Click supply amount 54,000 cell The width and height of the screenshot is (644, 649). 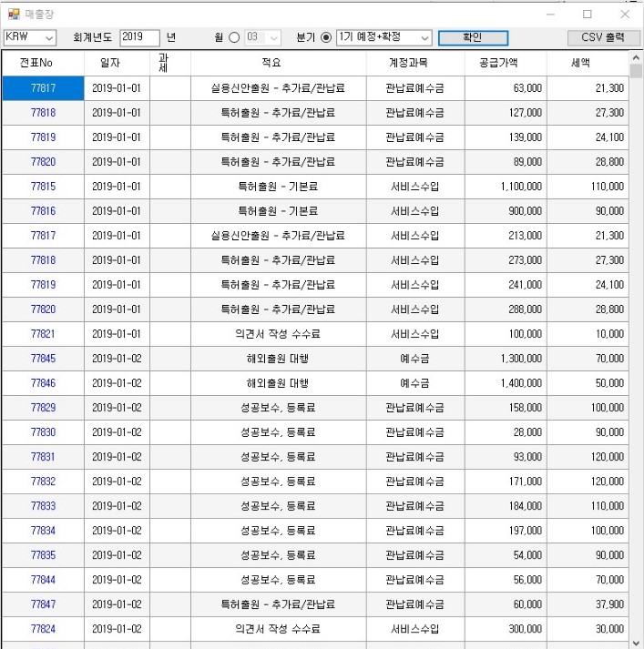point(506,555)
